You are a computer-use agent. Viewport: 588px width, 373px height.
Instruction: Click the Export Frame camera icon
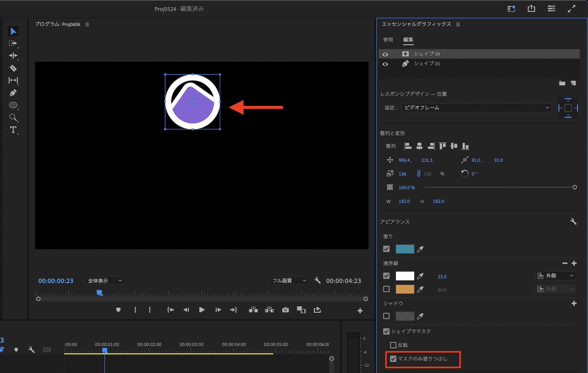pyautogui.click(x=285, y=310)
